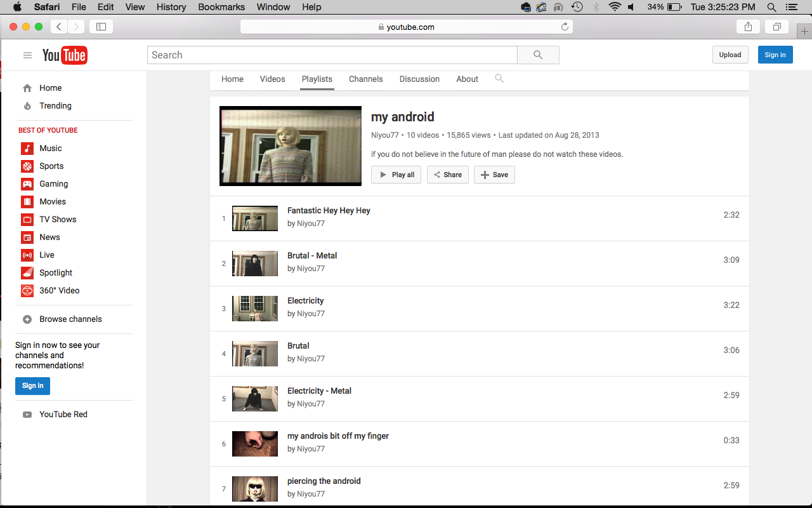Click the channel search magnifier icon
Image resolution: width=812 pixels, height=508 pixels.
point(499,78)
